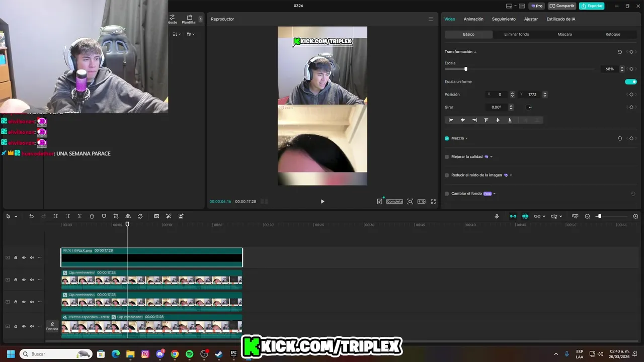Viewport: 644px width, 362px height.
Task: Zoom out the timeline with the minus magnifier
Action: coord(587,216)
